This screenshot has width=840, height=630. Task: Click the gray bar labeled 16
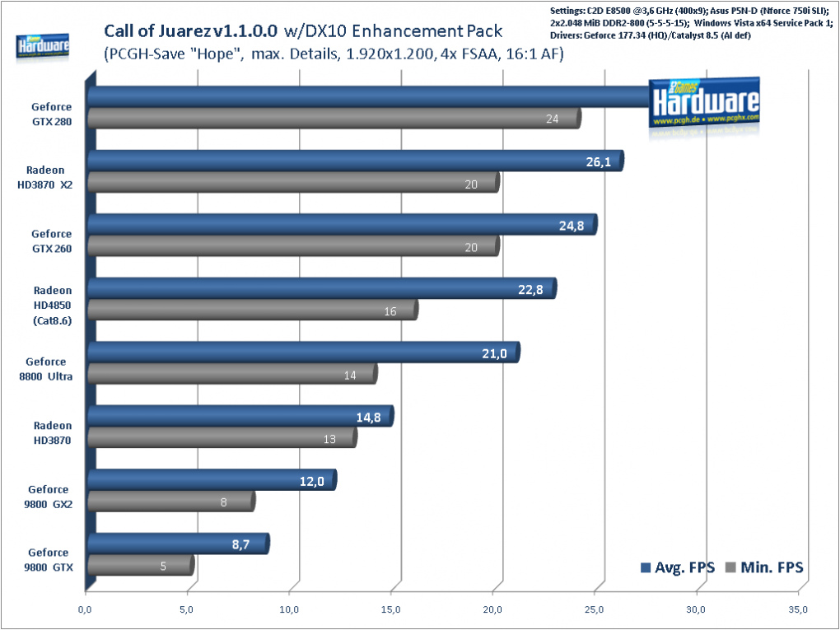click(x=253, y=310)
